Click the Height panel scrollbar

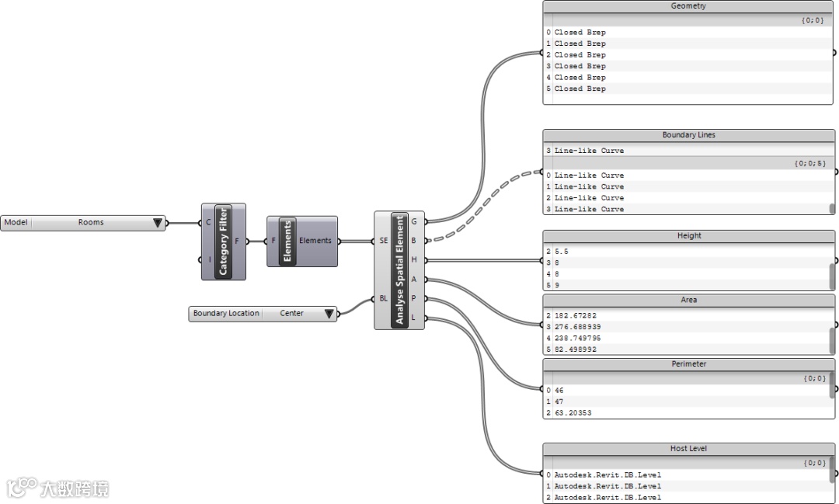pos(832,276)
